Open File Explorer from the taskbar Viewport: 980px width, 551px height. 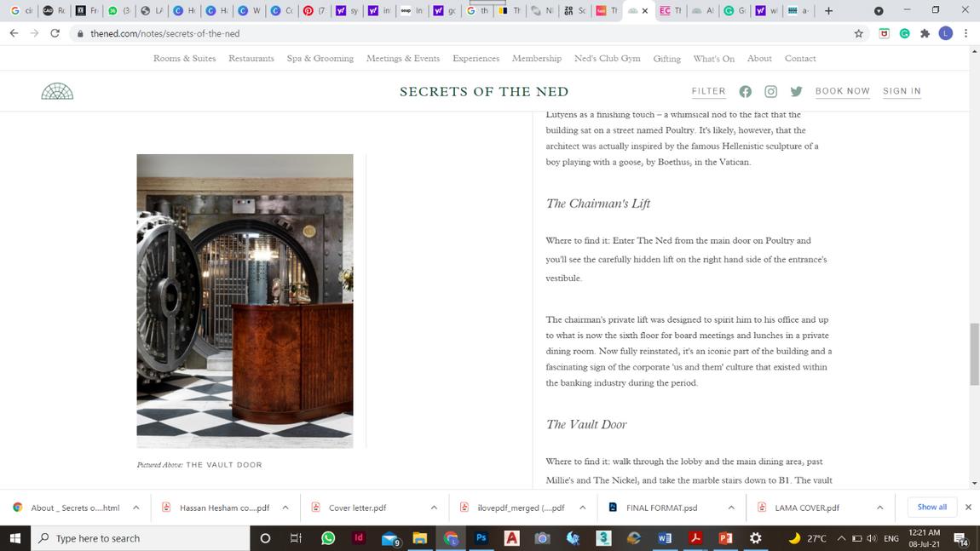420,538
